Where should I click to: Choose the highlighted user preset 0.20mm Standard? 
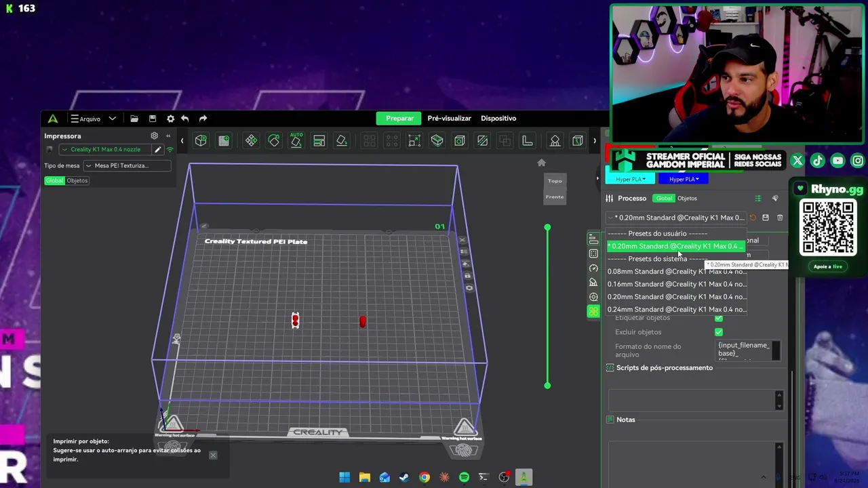676,246
